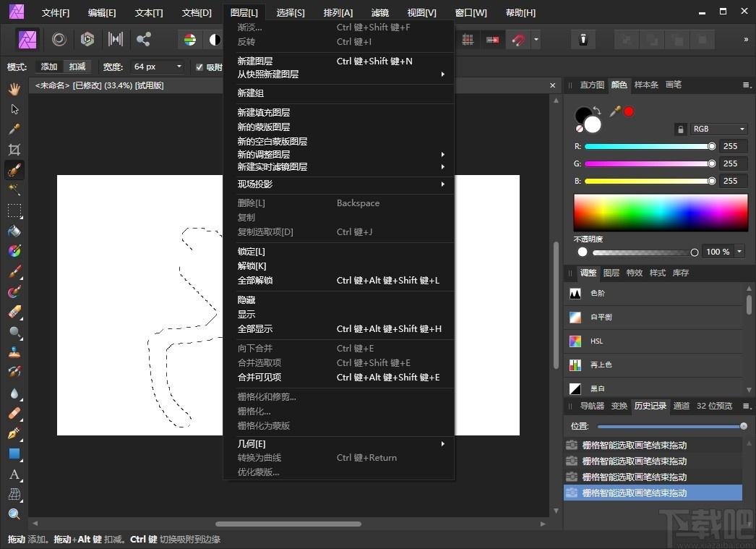The image size is (756, 549).
Task: Swap foreground and background colors arrow
Action: pos(597,110)
